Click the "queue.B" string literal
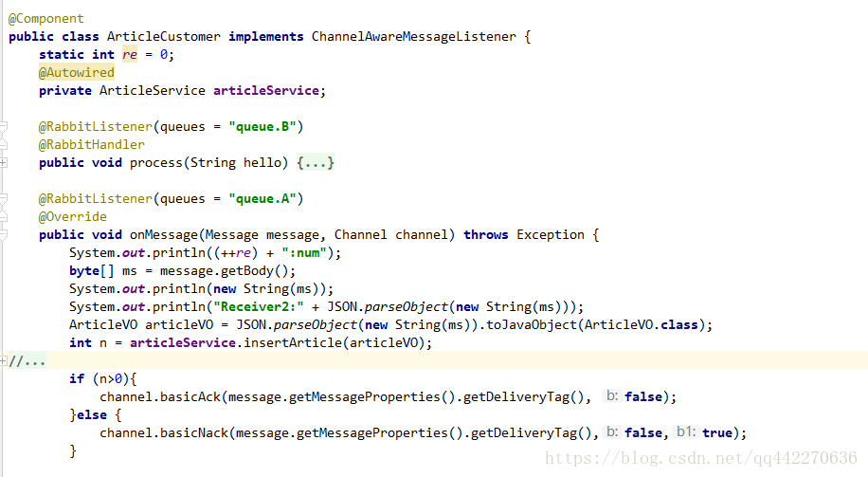 click(262, 126)
